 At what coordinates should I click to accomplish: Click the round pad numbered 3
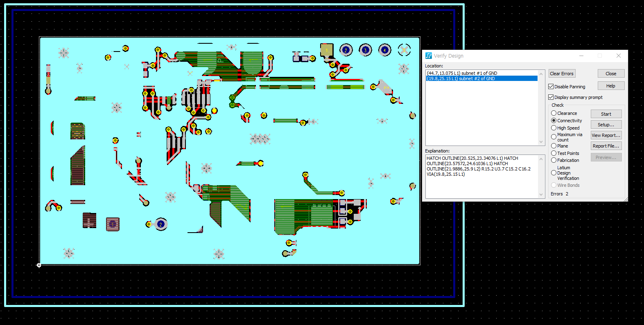(x=365, y=50)
